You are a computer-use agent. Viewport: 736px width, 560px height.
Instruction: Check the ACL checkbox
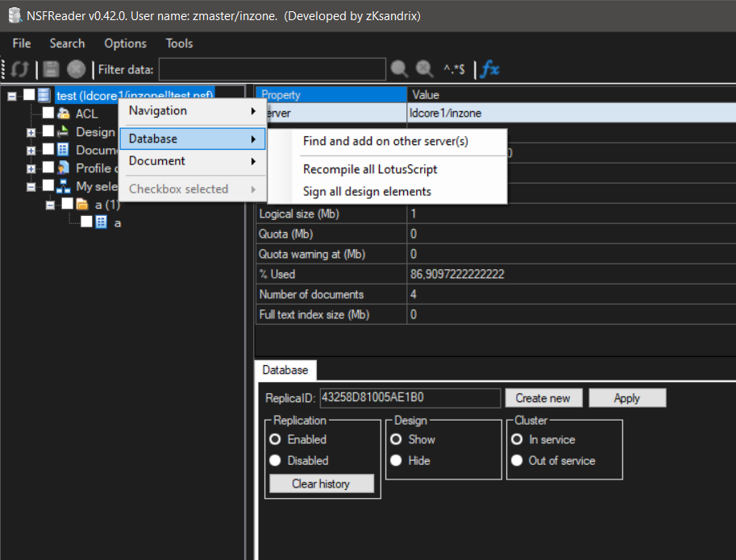[48, 113]
